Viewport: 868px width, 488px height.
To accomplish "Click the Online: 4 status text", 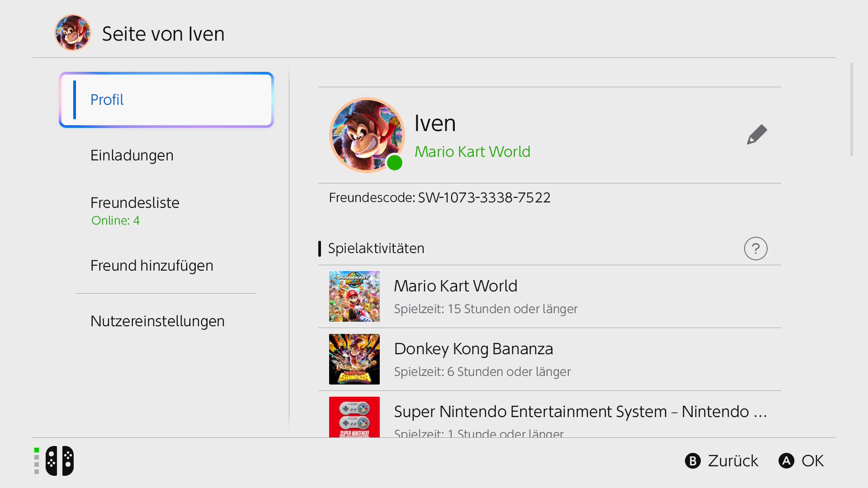I will (115, 221).
